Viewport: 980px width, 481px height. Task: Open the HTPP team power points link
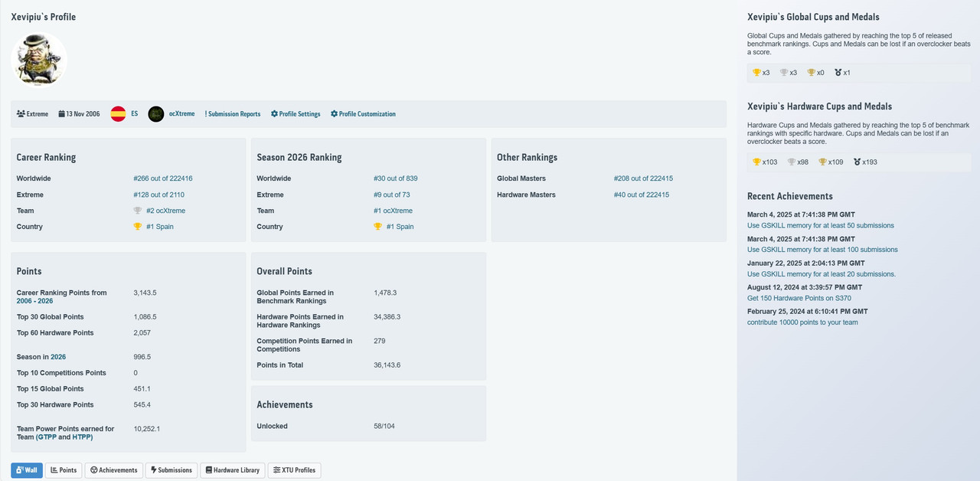[x=81, y=437]
